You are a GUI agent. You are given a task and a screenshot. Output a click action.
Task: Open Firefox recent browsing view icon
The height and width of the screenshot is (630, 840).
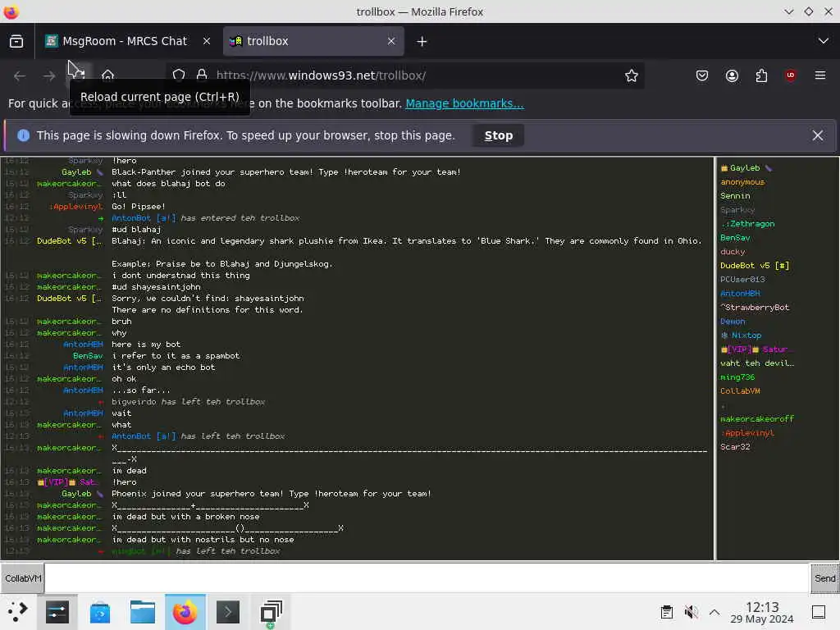[x=16, y=41]
